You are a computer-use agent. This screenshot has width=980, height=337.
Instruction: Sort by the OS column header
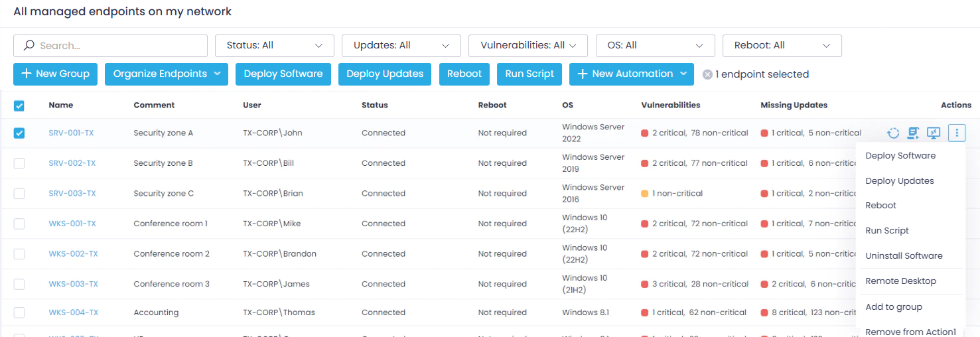[567, 105]
